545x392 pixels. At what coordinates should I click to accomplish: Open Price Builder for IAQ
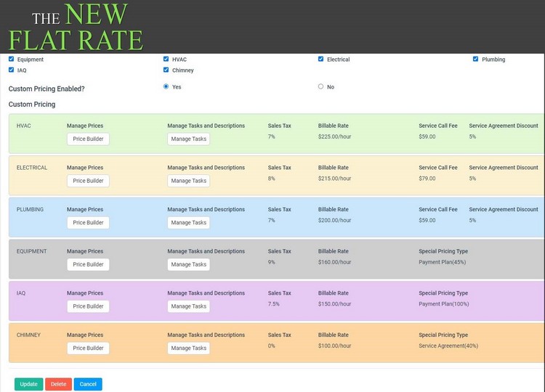point(88,306)
